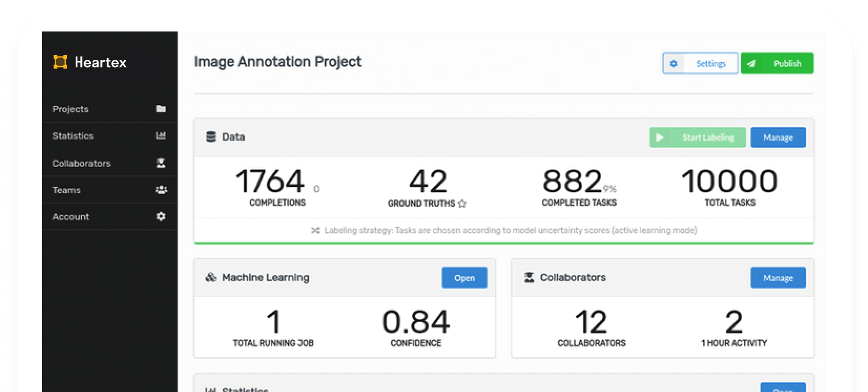Click the Collaborators icon in sidebar
Image resolution: width=868 pixels, height=392 pixels.
(161, 163)
